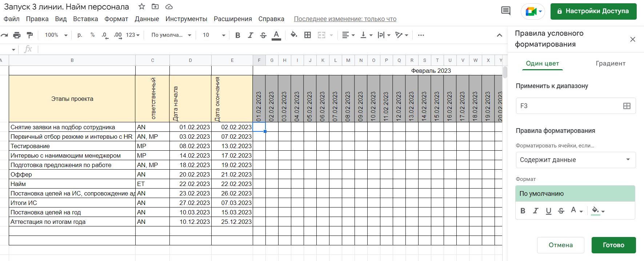Open the range selector grid icon
The height and width of the screenshot is (261, 644).
627,106
